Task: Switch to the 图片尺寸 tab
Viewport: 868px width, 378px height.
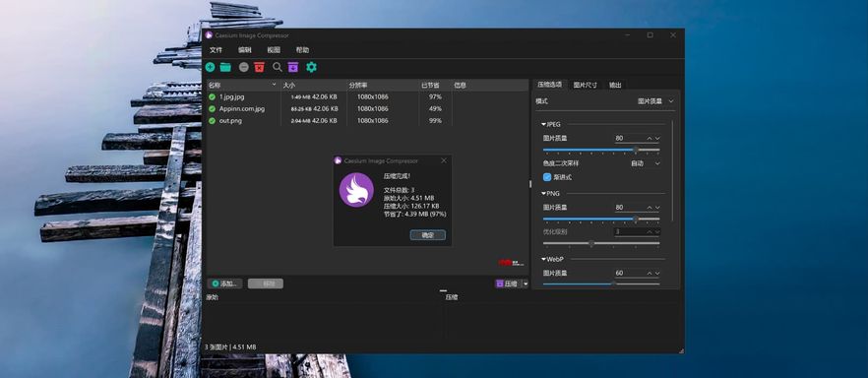Action: tap(585, 85)
